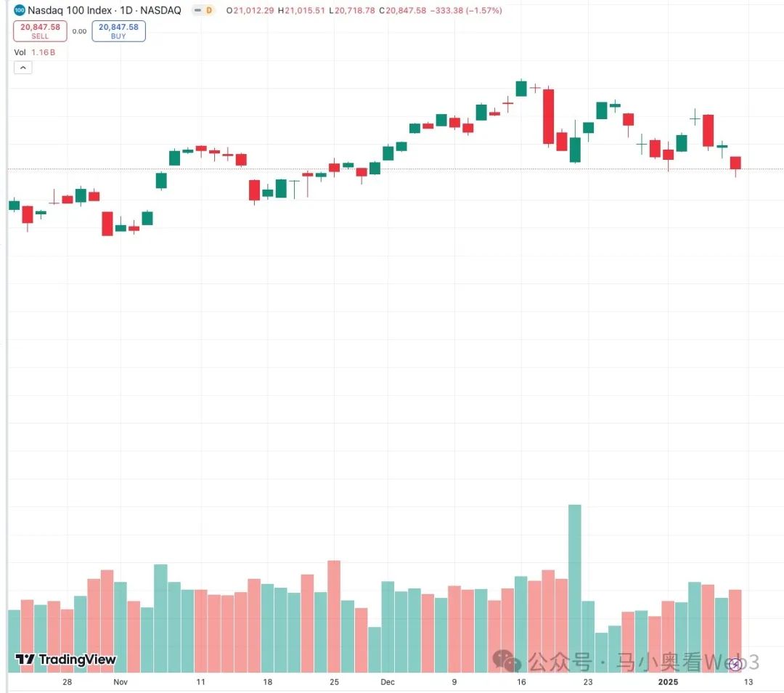This screenshot has height=693, width=784.
Task: Open the TradingView logo link
Action: pos(65,660)
